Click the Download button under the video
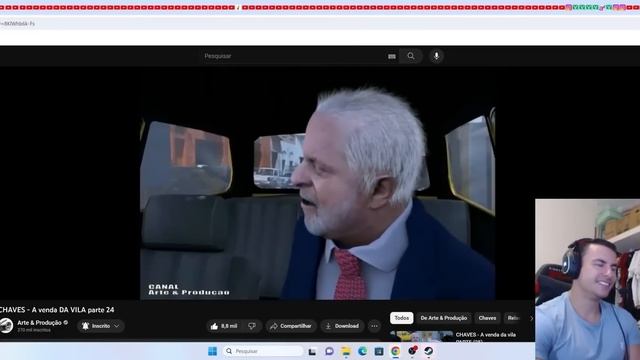 coord(342,326)
